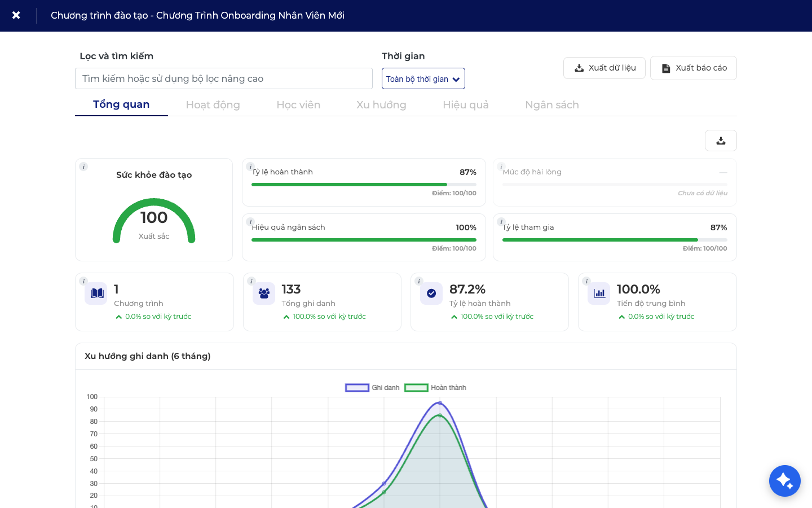
Task: Click the download icon button below tabs
Action: click(x=721, y=141)
